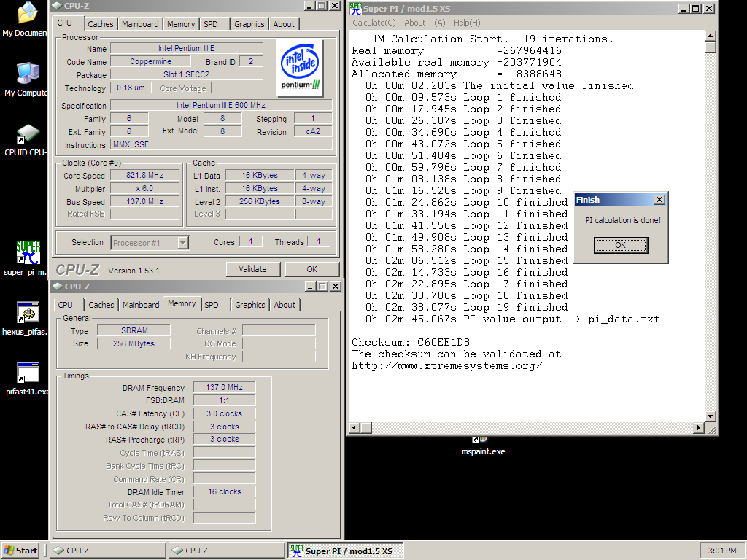Click bottom CPU-Z window title icon
The image size is (747, 560).
[x=58, y=286]
